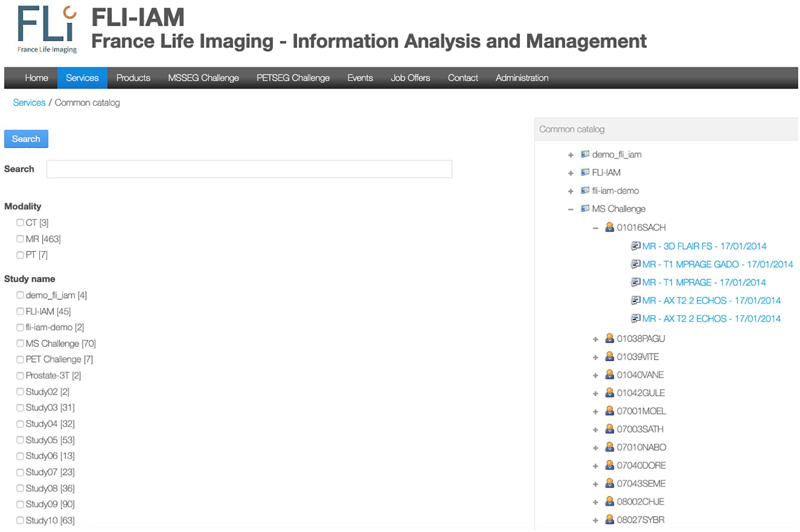Tick the fli-iam-demo [2] checkbox
Screen dimensions: 800x532
click(20, 327)
